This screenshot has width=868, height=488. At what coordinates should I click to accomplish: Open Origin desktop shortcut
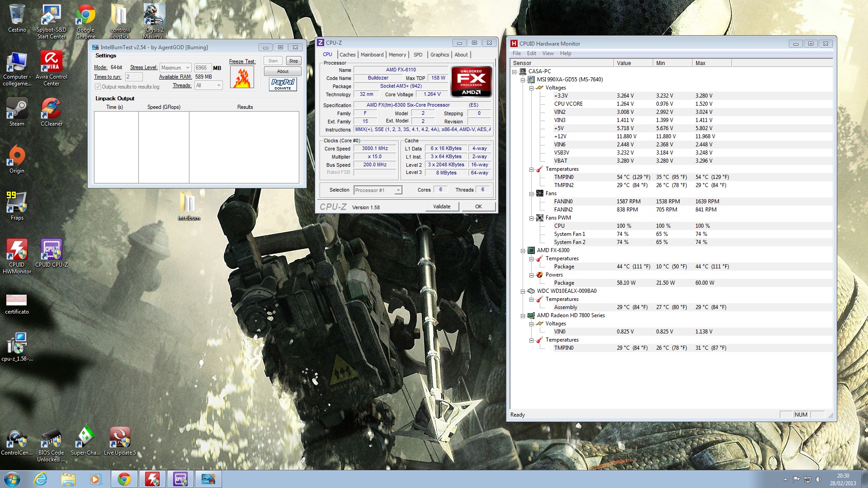point(17,156)
